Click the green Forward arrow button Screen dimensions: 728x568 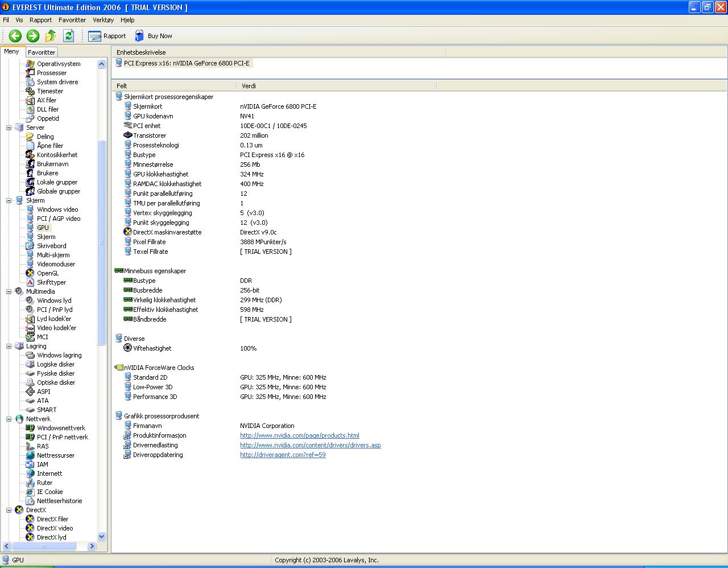(33, 36)
